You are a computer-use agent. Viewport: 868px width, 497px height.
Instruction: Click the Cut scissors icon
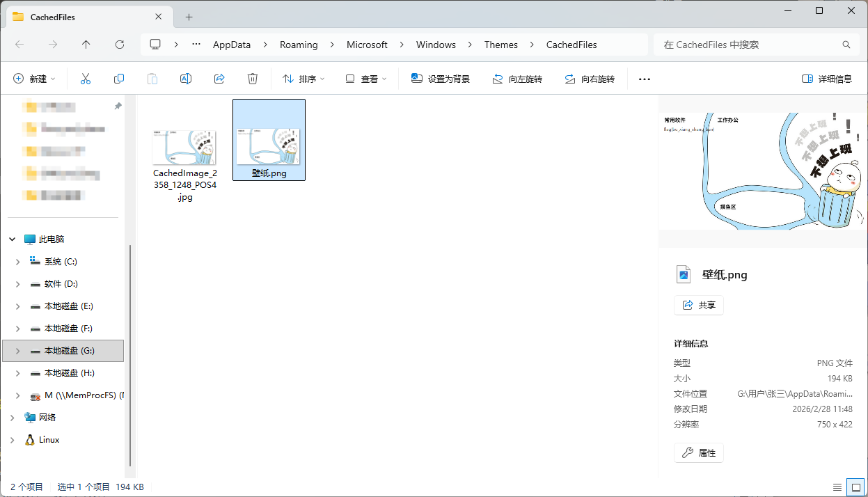[86, 79]
